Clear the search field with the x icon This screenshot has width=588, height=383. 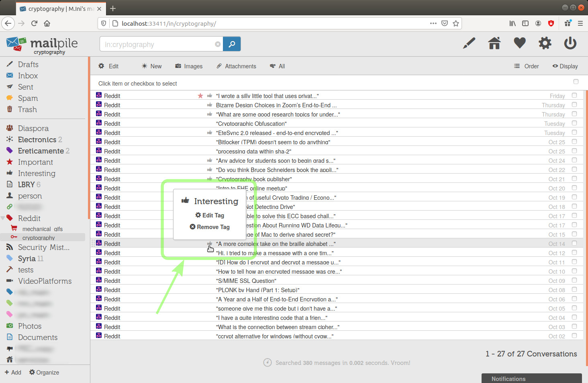pyautogui.click(x=218, y=44)
